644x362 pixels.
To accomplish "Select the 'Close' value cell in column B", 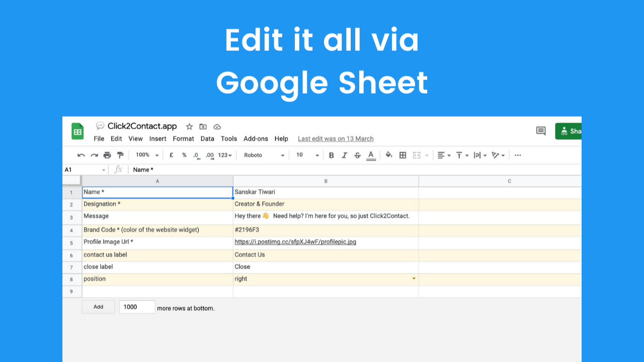I will pyautogui.click(x=326, y=267).
